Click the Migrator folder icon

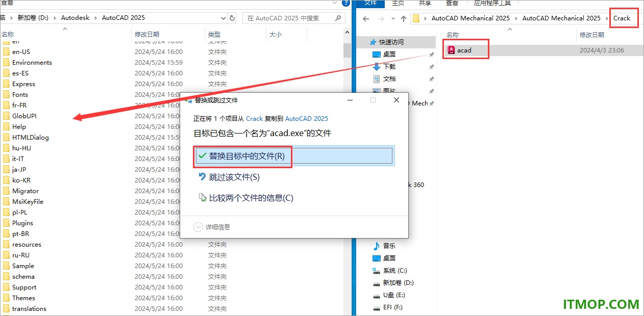coord(6,191)
